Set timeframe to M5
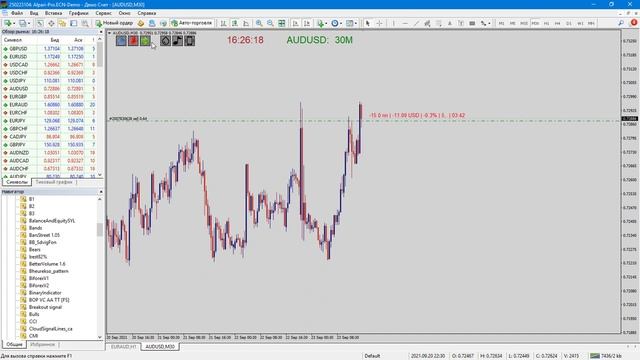 tap(513, 23)
